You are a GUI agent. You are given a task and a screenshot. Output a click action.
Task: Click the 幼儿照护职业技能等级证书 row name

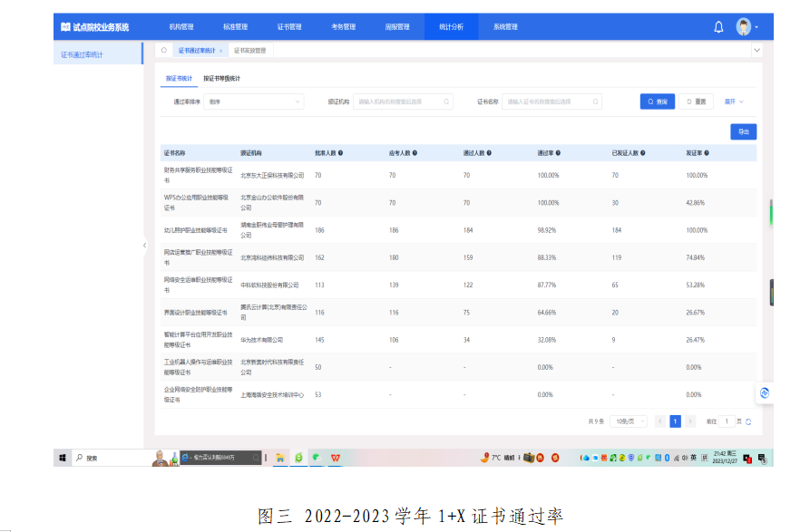[195, 230]
